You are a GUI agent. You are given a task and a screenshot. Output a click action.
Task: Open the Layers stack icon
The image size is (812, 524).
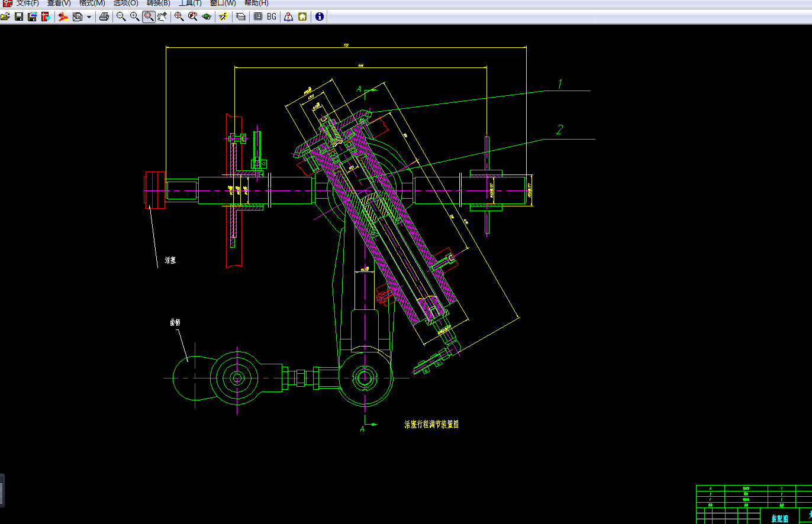pyautogui.click(x=241, y=17)
